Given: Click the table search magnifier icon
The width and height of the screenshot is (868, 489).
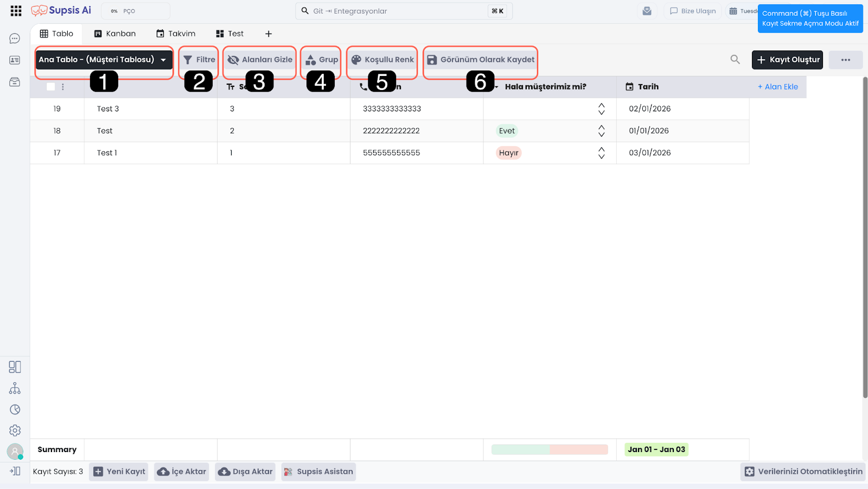Looking at the screenshot, I should pyautogui.click(x=735, y=60).
